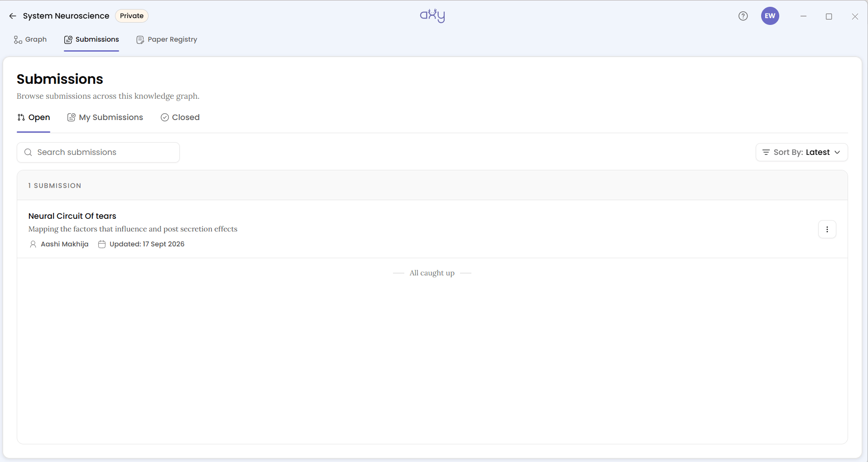
Task: Click the axy logo in header
Action: click(x=432, y=16)
